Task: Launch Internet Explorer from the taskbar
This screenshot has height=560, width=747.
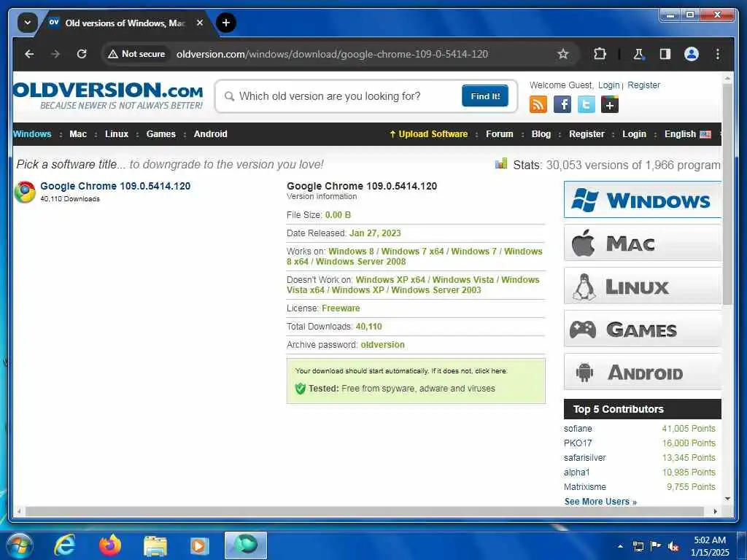Action: 65,545
